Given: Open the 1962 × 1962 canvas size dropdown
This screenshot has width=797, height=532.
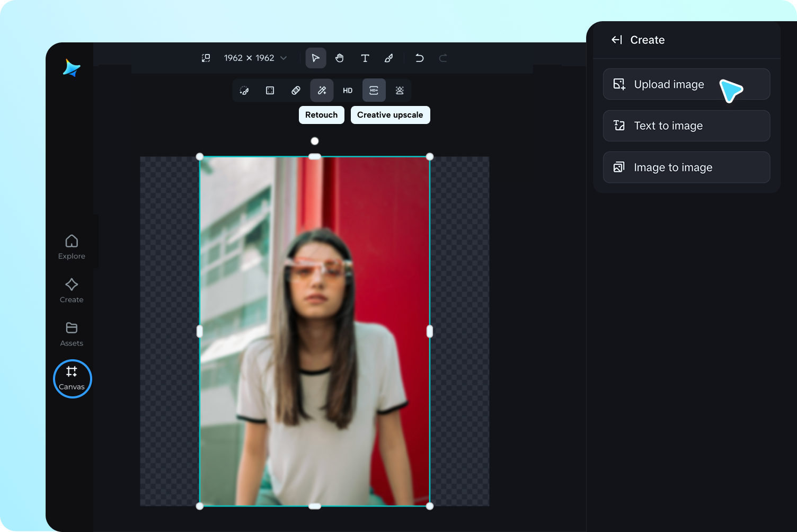Looking at the screenshot, I should pyautogui.click(x=255, y=58).
